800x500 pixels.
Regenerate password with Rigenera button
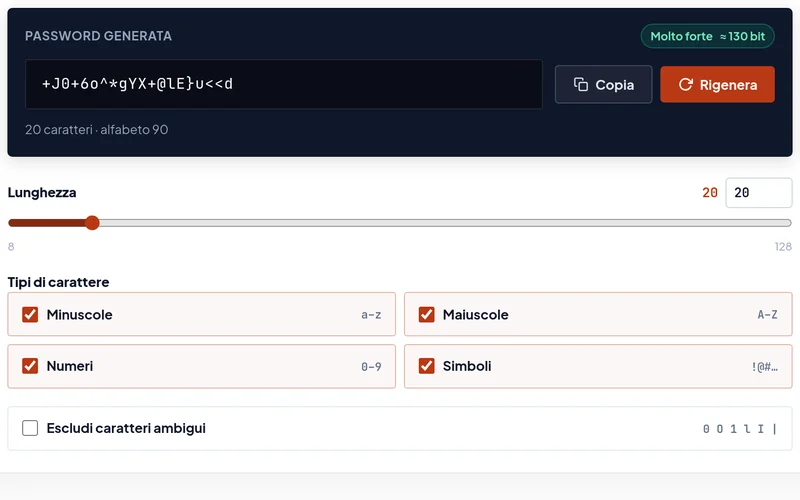(x=717, y=84)
